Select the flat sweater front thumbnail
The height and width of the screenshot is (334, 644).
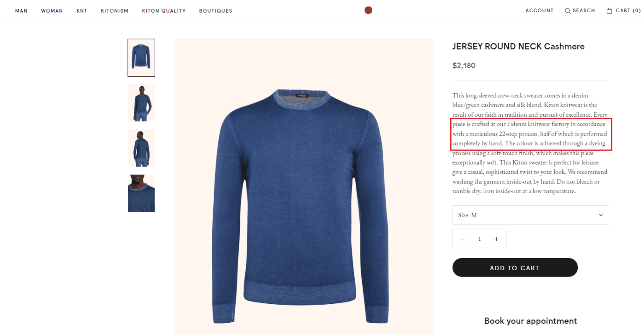pos(141,57)
